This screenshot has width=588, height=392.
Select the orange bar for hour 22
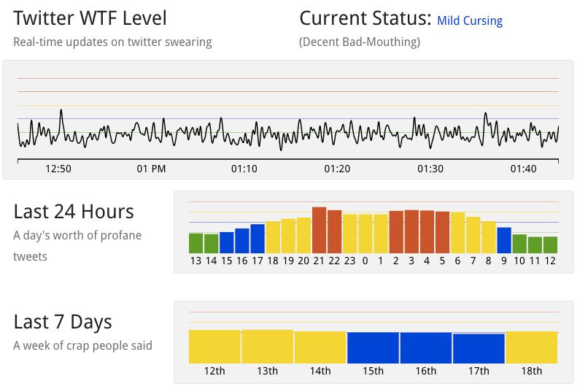pyautogui.click(x=335, y=231)
